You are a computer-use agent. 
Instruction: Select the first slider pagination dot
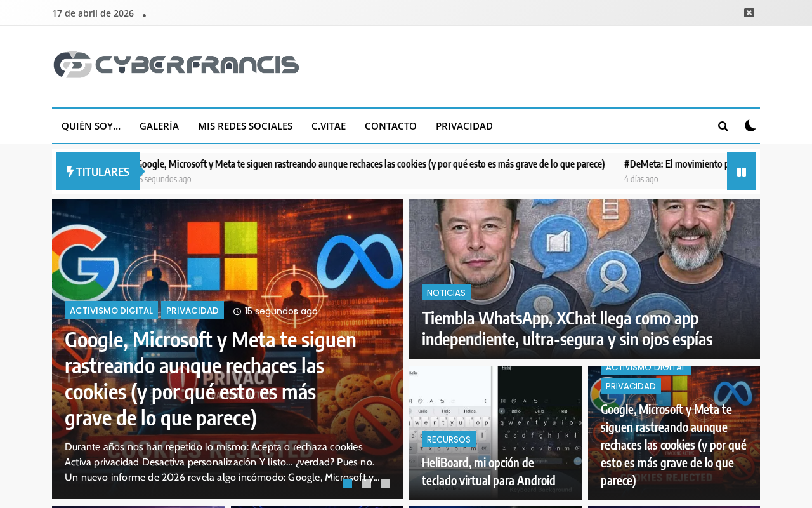pyautogui.click(x=347, y=483)
